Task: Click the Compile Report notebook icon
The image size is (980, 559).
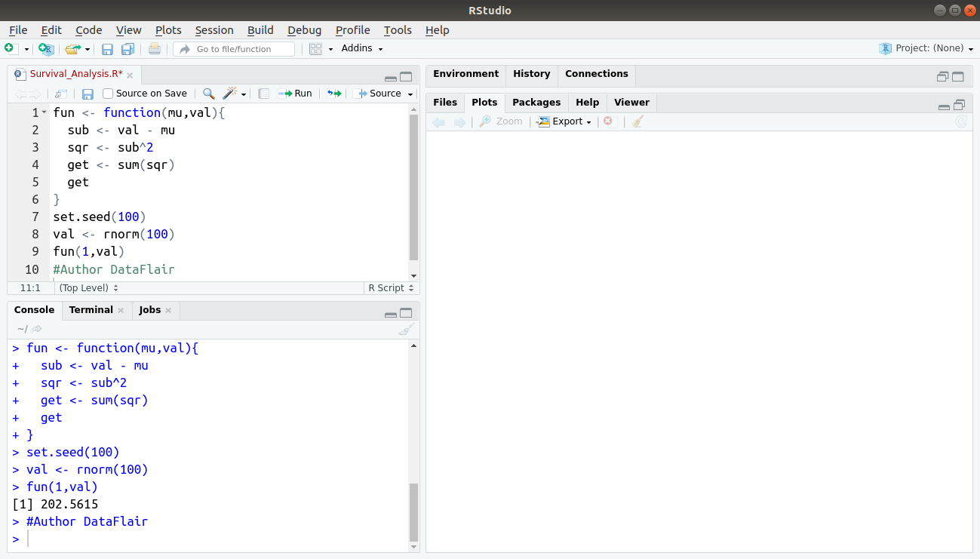Action: click(263, 94)
